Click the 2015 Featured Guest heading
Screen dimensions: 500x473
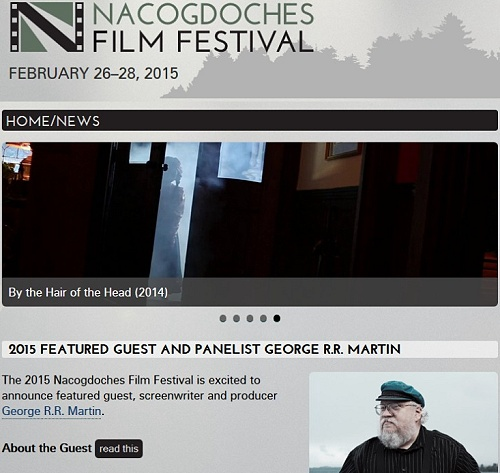point(204,349)
